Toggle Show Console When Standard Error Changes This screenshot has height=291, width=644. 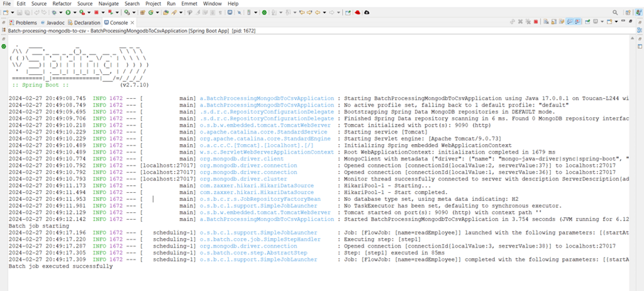(x=577, y=21)
